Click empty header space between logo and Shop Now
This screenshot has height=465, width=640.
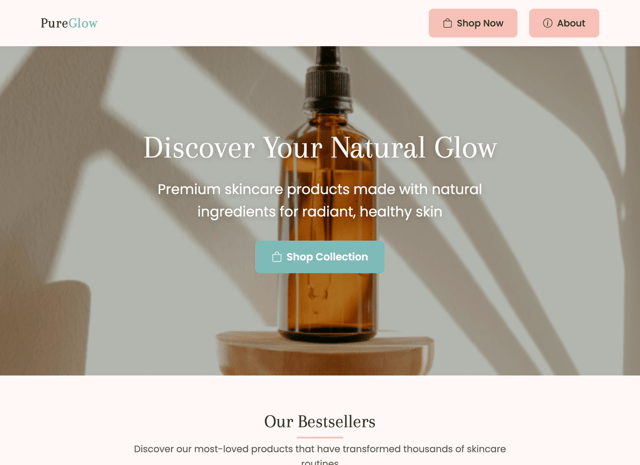pyautogui.click(x=263, y=23)
